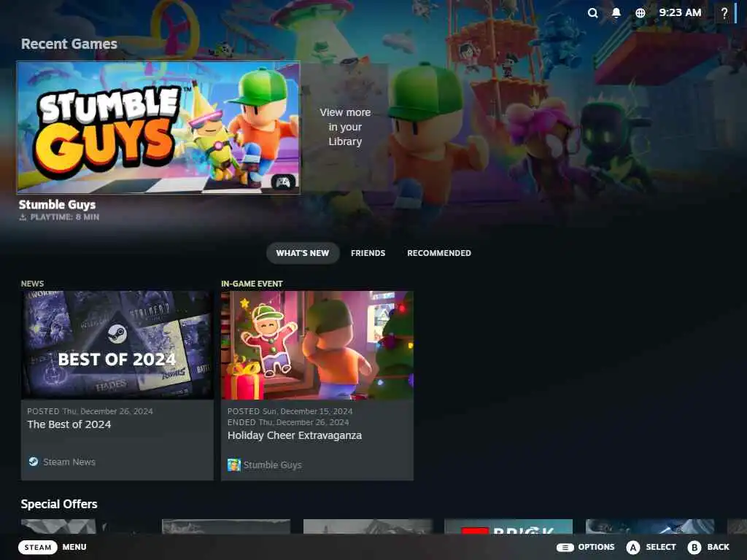Viewport: 747px width, 560px height.
Task: Switch to the Friends tab
Action: point(368,253)
